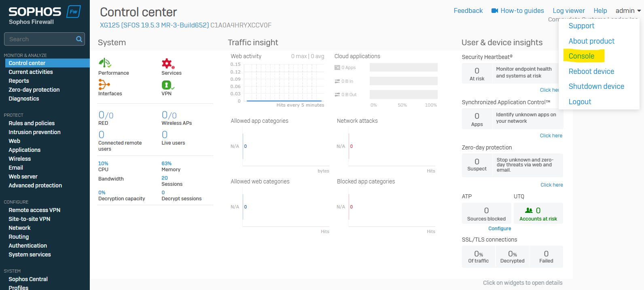Click the 0 B Out transfer icon
Screen dimensions: 644x290
pyautogui.click(x=337, y=95)
